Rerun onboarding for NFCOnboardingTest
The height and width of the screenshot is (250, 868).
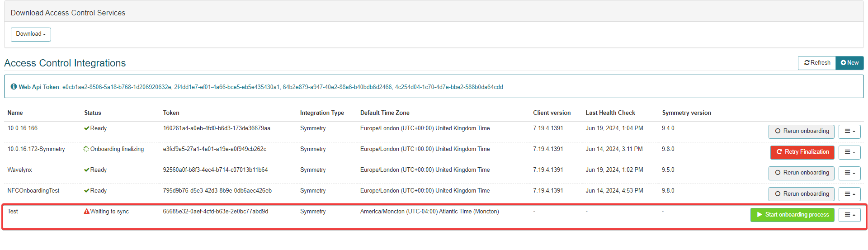[x=802, y=194]
